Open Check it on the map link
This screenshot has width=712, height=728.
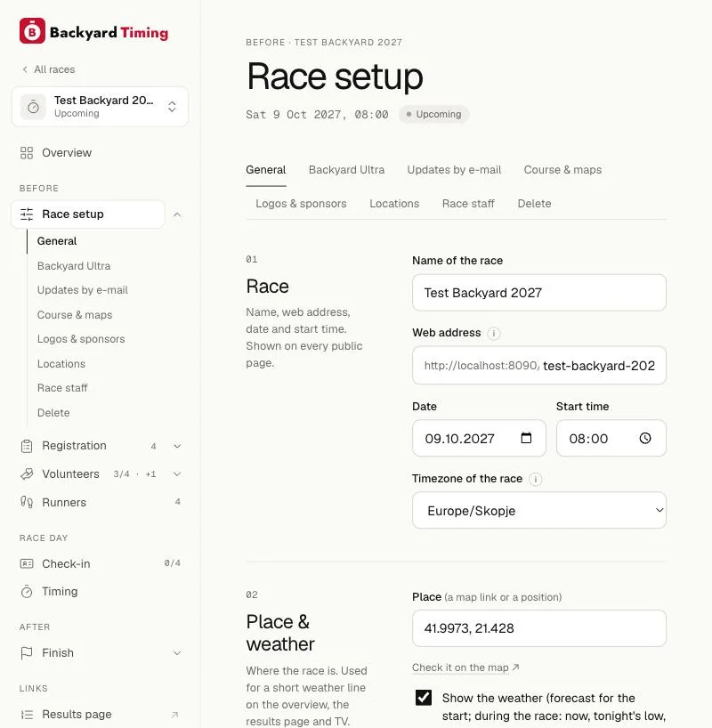pos(460,667)
